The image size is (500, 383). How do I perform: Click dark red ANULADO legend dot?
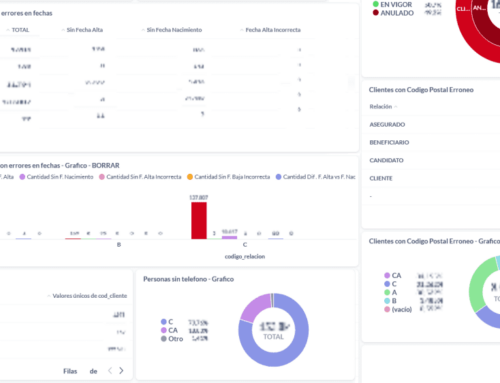pyautogui.click(x=376, y=13)
